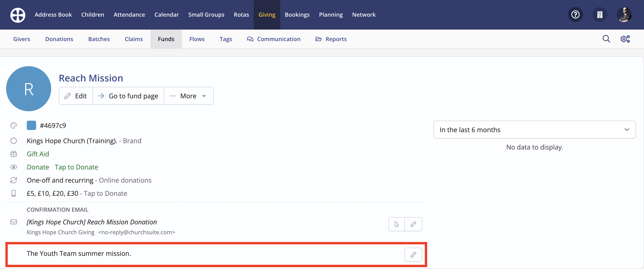
Task: Edit the confirmation email pencil button
Action: coord(413,224)
